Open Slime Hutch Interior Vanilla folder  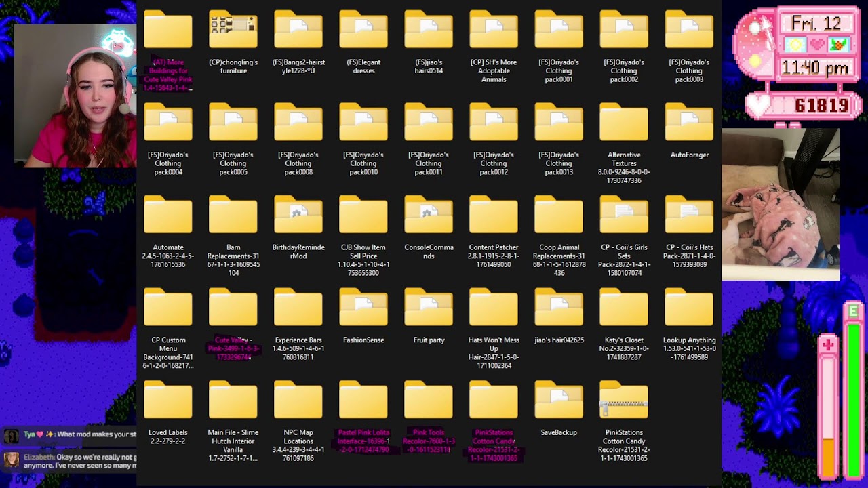[233, 401]
